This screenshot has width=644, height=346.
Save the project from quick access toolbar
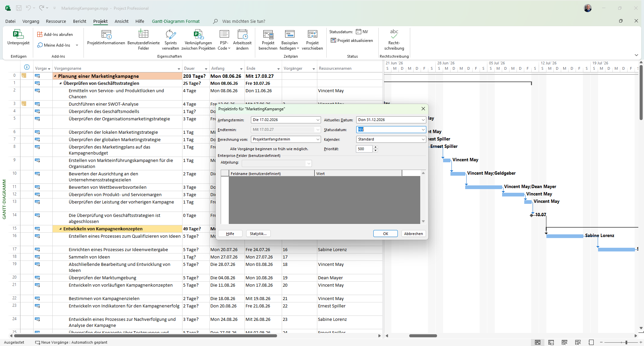[19, 8]
